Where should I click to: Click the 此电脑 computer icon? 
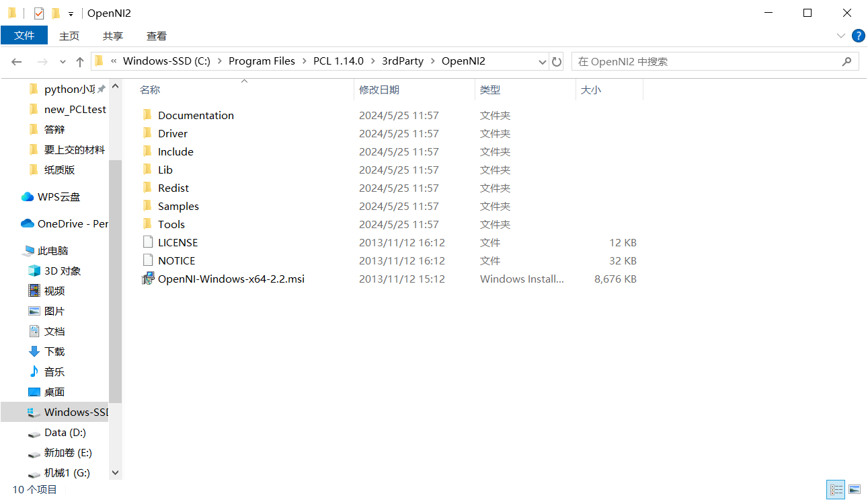point(28,251)
